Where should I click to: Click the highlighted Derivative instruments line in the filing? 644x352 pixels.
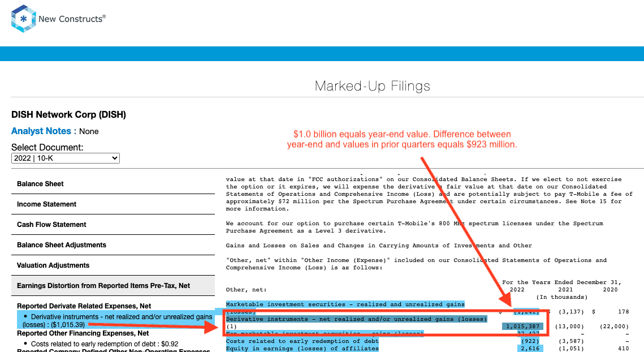357,319
